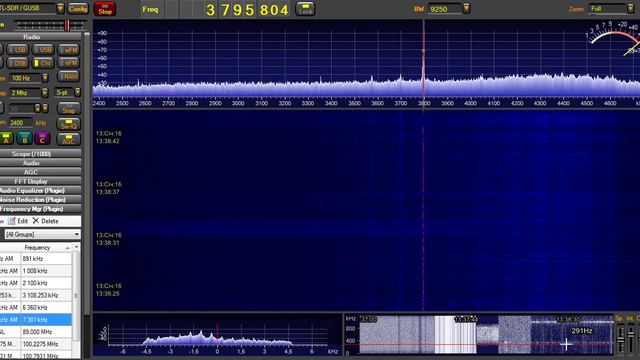Expand the Audio Equalizer (Plugin) panel
The image size is (640, 360).
pyautogui.click(x=40, y=191)
